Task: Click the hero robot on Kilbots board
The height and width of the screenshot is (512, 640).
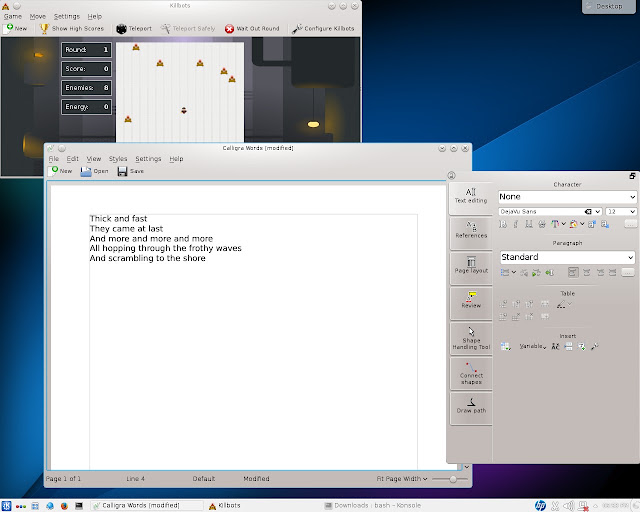Action: tap(184, 110)
